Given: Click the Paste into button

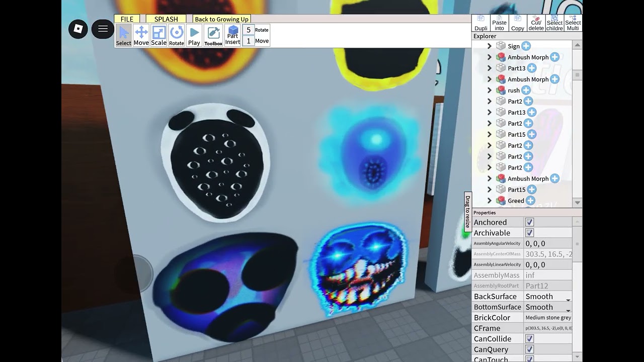Looking at the screenshot, I should point(500,23).
